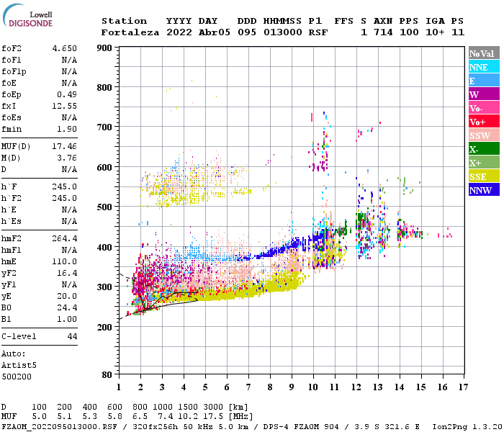Viewport: 504px width, 432px height.
Task: Select the NNE cyan legend swatch
Action: (x=484, y=67)
